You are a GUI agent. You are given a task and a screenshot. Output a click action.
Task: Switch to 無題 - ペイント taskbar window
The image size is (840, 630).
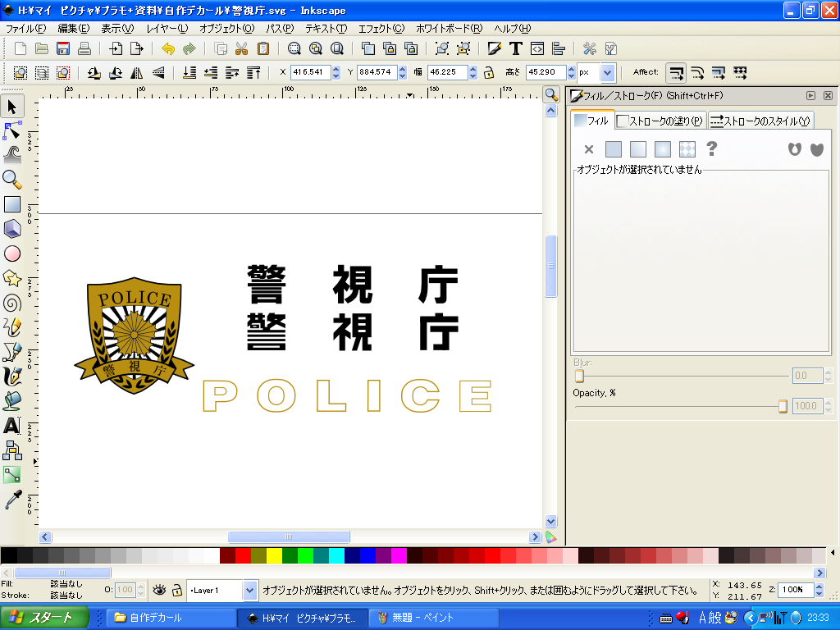click(x=433, y=618)
